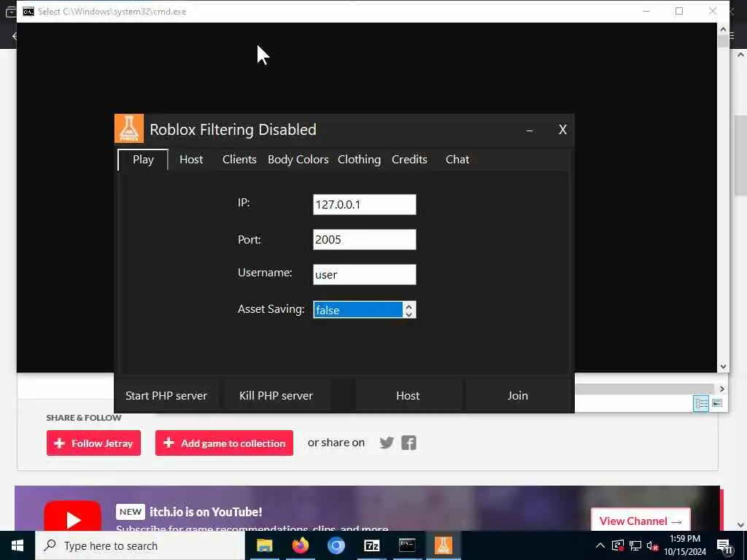Click the orange flask launcher logo
Image resolution: width=747 pixels, height=560 pixels.
(x=129, y=128)
